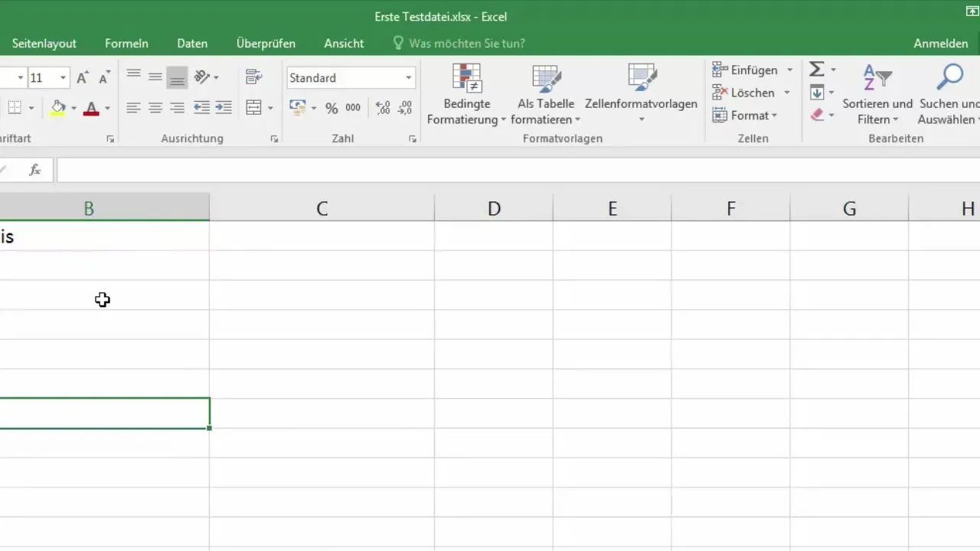Remove a decimal place
Image resolution: width=980 pixels, height=551 pixels.
pos(405,108)
